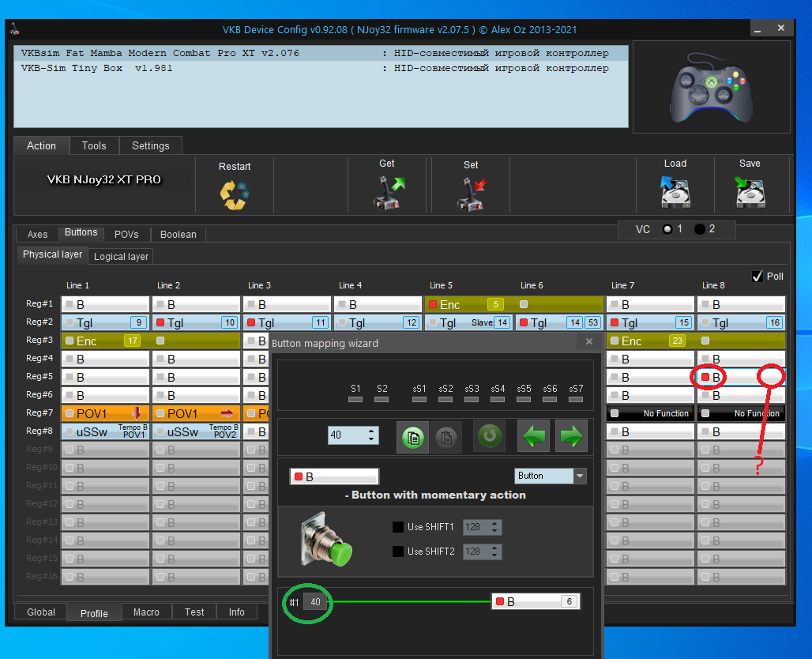Open the Button type dropdown

click(x=580, y=476)
